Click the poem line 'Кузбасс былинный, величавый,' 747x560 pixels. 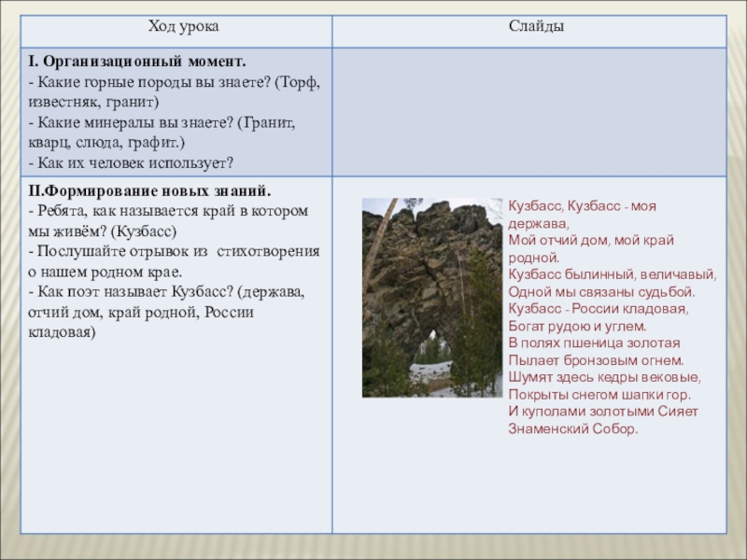coord(613,274)
